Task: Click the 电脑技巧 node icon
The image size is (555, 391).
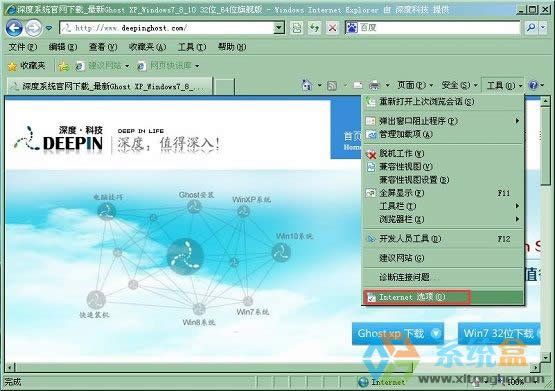Action: 107,212
